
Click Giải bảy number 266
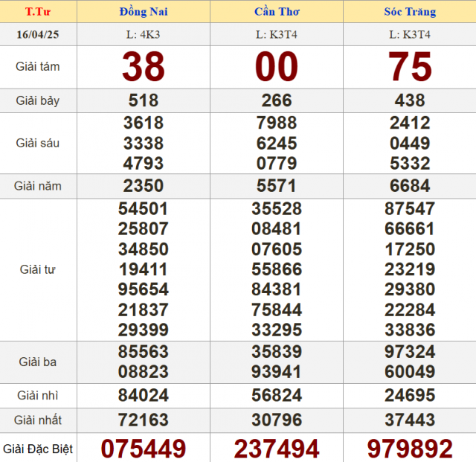click(277, 100)
